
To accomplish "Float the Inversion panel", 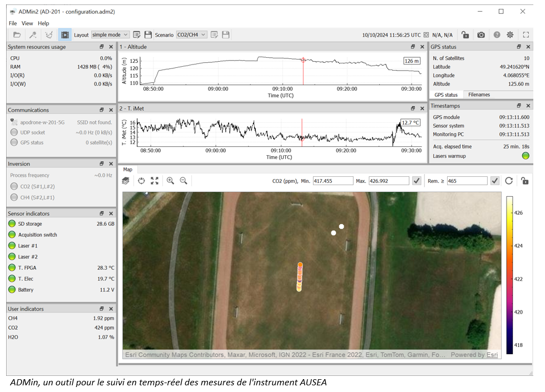I will click(102, 163).
